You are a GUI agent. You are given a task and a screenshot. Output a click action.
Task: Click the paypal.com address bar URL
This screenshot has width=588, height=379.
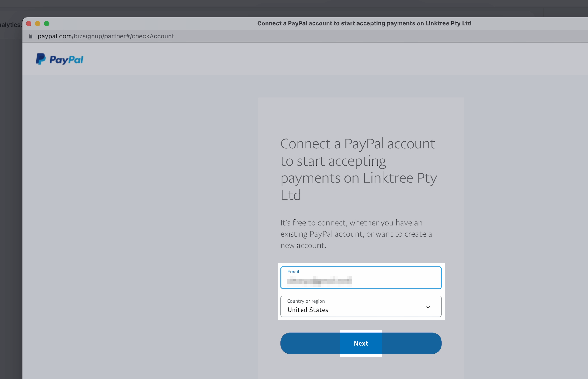click(106, 36)
